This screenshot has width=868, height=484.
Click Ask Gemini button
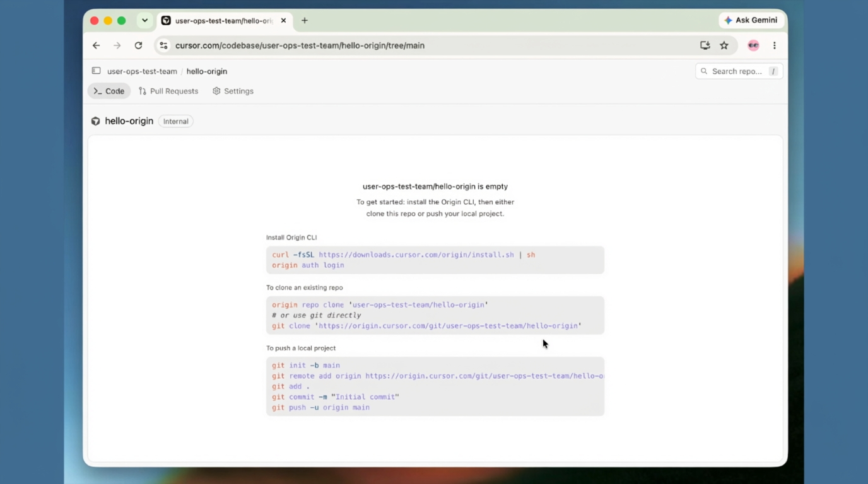[751, 20]
